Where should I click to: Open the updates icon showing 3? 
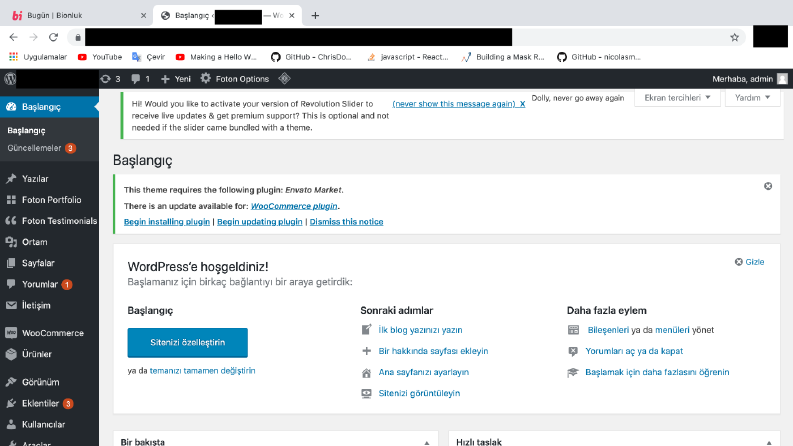pos(110,79)
